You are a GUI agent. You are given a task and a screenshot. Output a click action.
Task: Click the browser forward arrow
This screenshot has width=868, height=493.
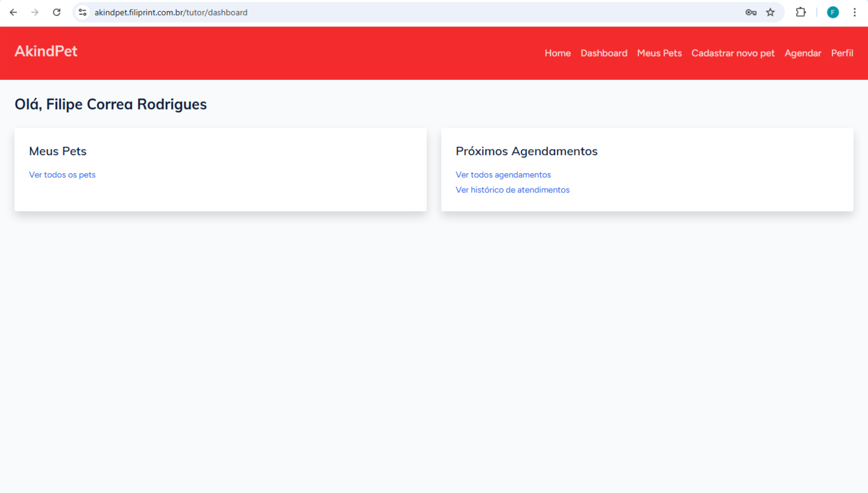pos(35,13)
